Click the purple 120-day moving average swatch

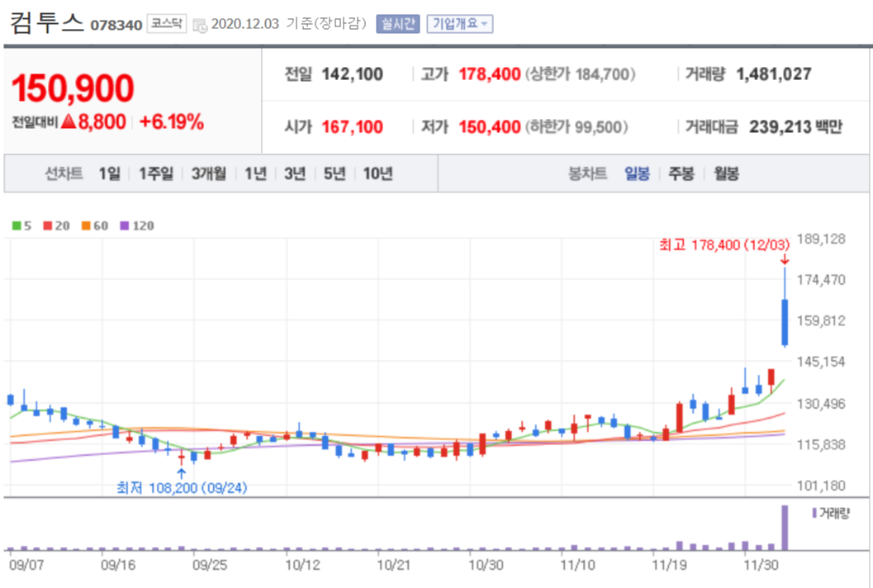(x=125, y=225)
